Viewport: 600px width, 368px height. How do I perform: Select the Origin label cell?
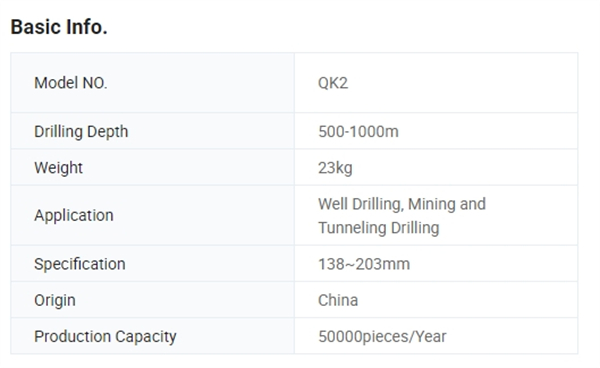153,300
